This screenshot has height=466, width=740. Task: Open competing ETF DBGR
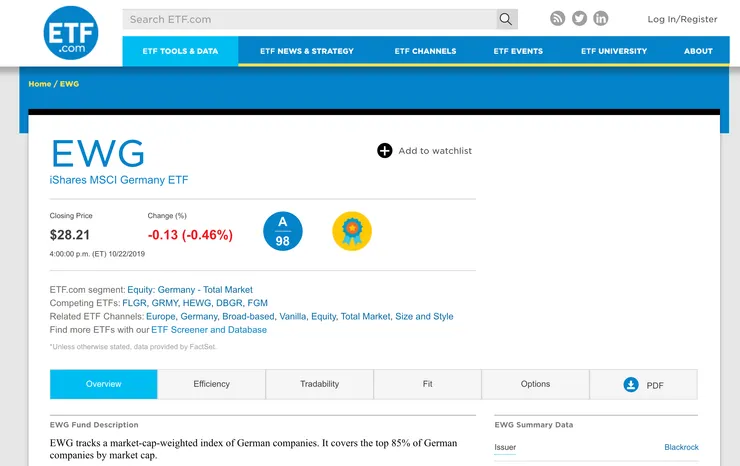point(229,303)
